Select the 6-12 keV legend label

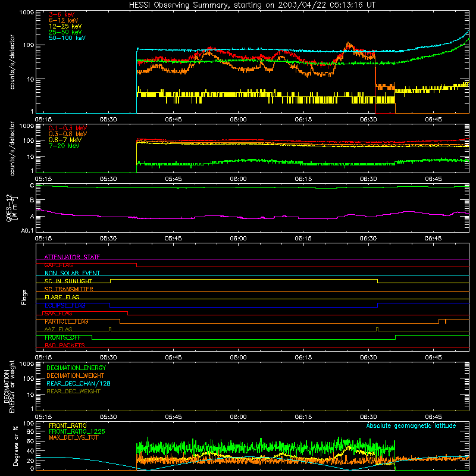click(64, 20)
